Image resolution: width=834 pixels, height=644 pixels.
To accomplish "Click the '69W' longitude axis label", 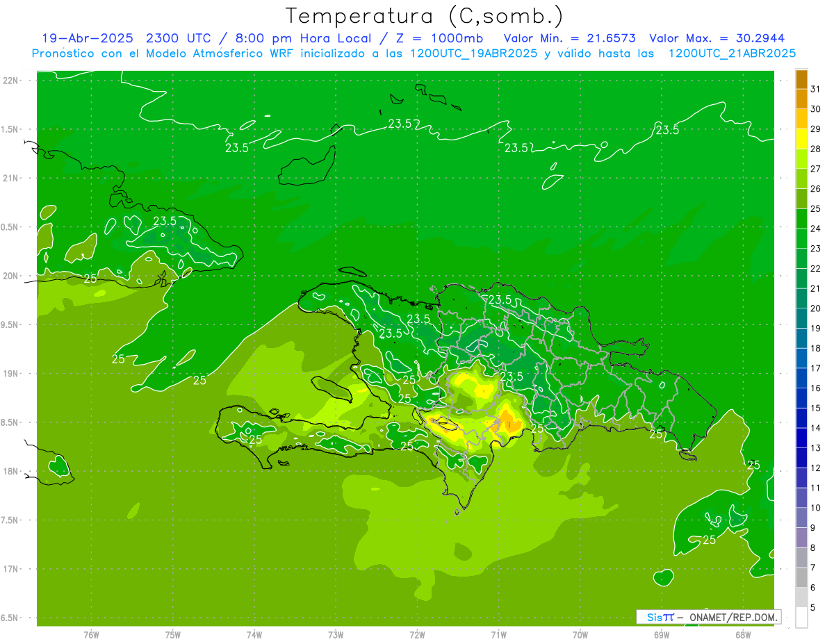I will [662, 634].
